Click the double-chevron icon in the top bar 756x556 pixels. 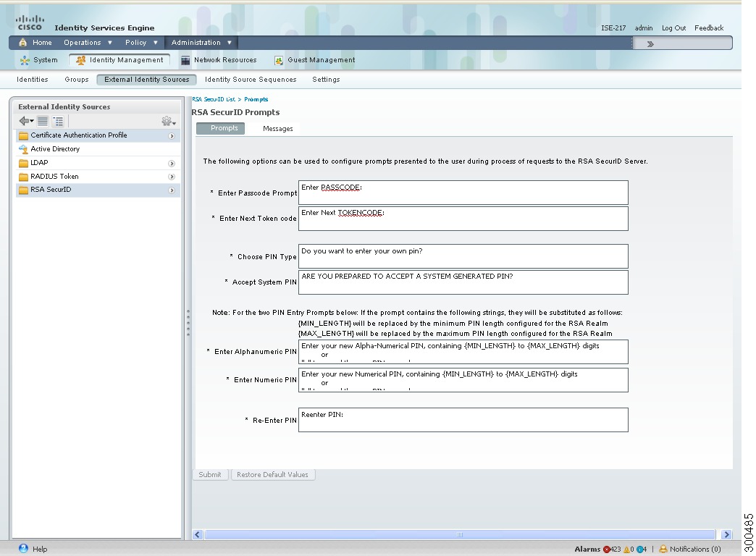pyautogui.click(x=650, y=44)
